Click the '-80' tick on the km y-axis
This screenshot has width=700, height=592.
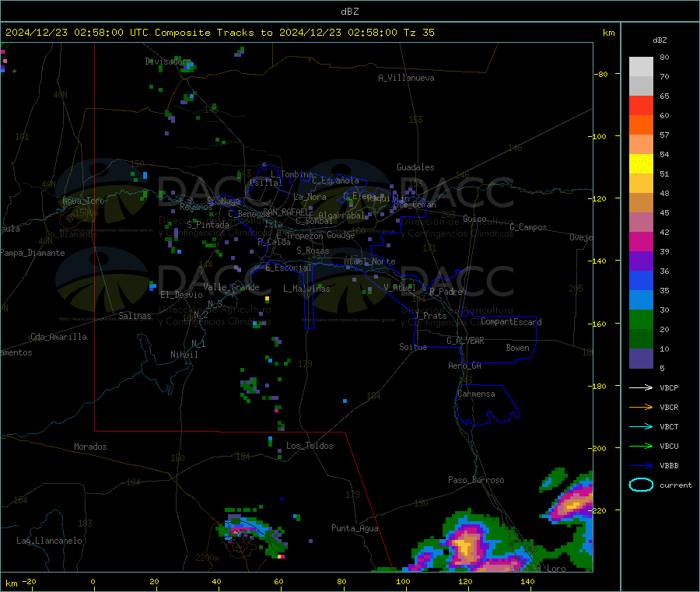(x=601, y=74)
